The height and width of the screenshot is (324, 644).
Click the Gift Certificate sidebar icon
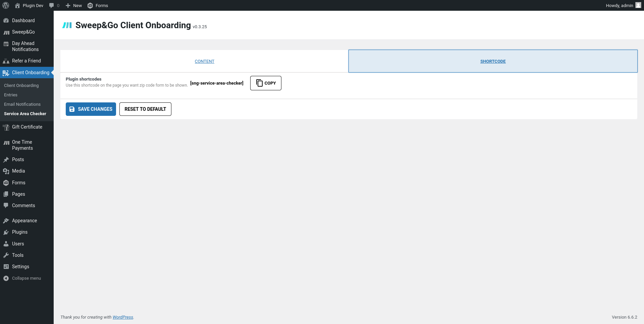[6, 127]
